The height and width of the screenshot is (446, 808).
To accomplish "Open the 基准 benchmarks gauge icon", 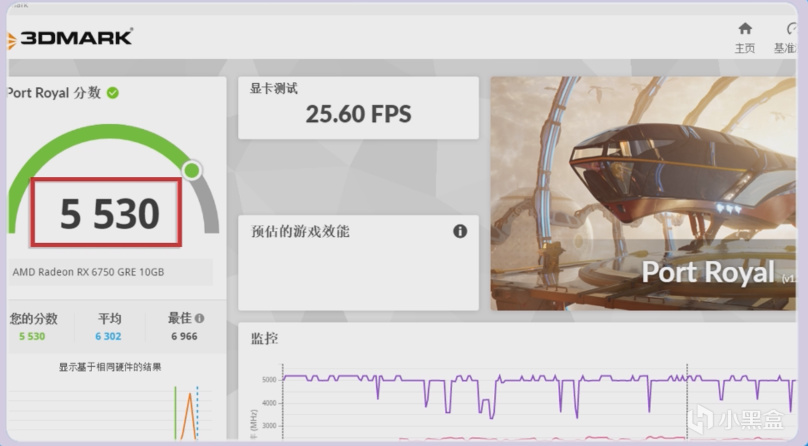I will click(792, 28).
